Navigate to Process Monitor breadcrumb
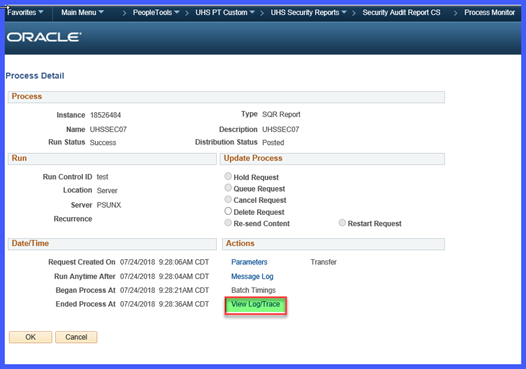This screenshot has height=369, width=526. [489, 12]
